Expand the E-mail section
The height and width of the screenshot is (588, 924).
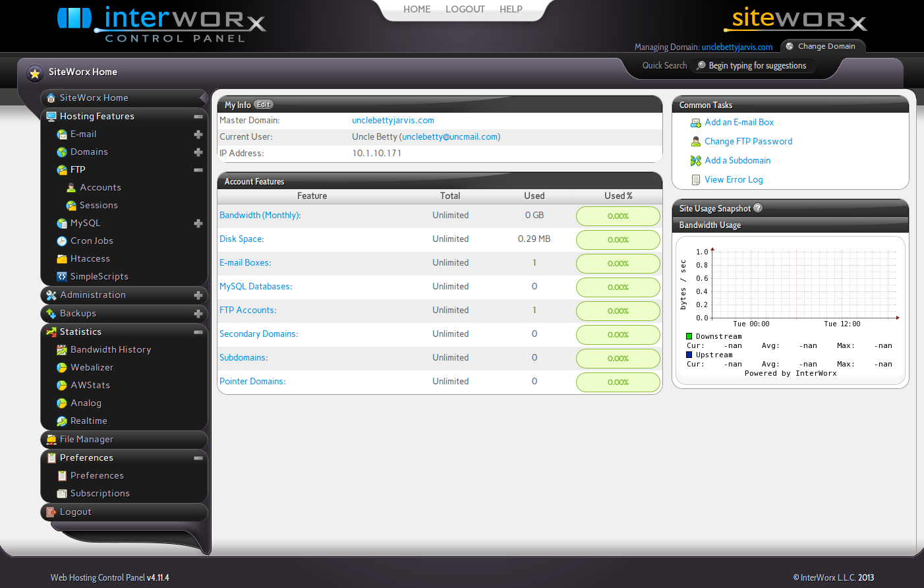[x=198, y=134]
